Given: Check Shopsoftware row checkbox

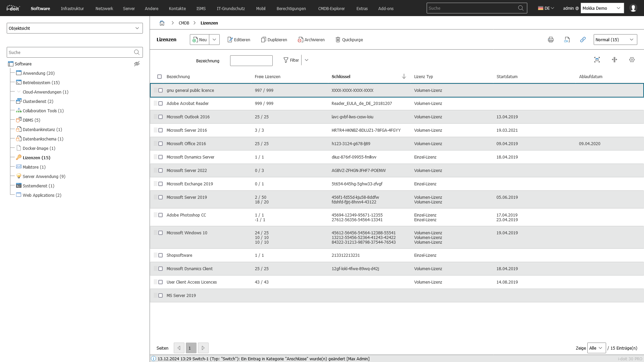Looking at the screenshot, I should [160, 255].
